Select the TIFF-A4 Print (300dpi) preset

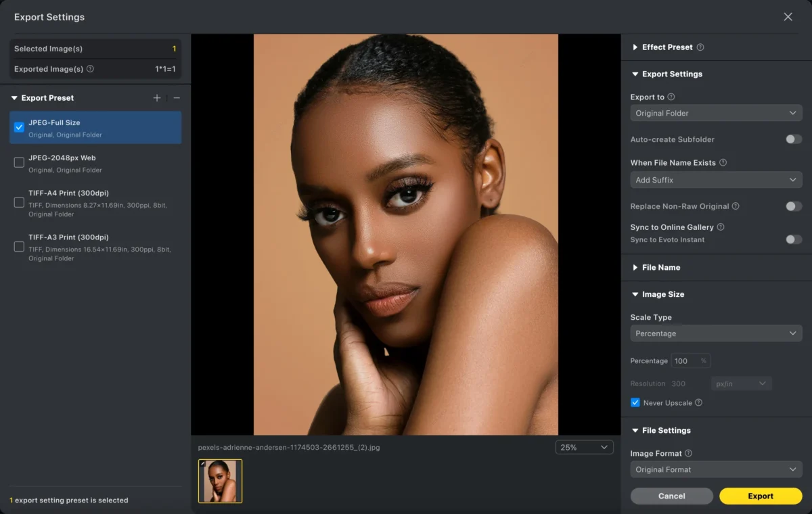[x=19, y=202]
